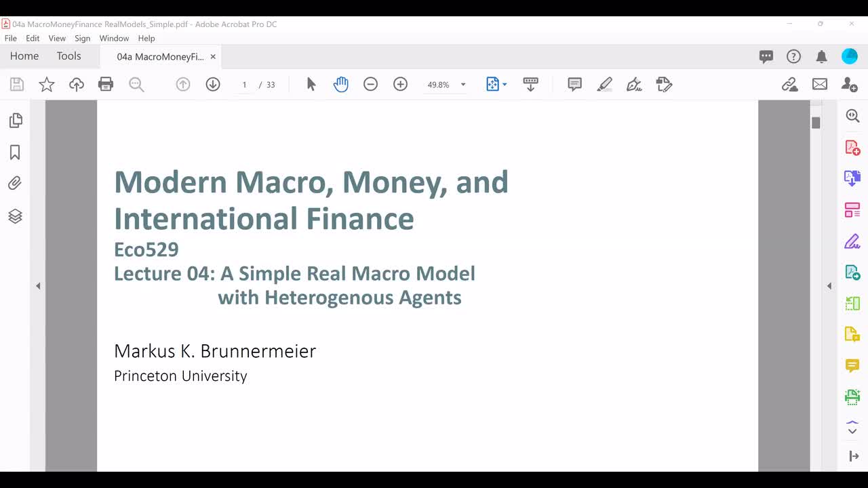Open the Help menu
This screenshot has height=488, width=868.
click(x=146, y=39)
